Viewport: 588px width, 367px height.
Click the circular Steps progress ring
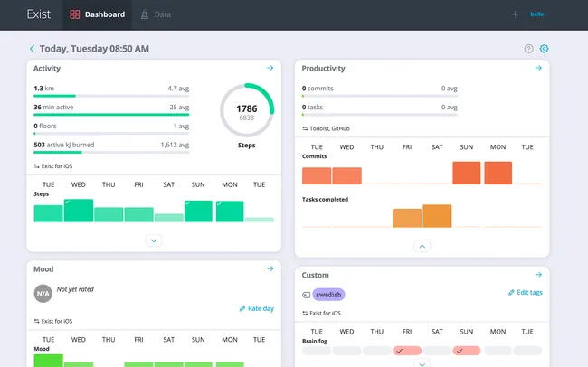tap(247, 113)
